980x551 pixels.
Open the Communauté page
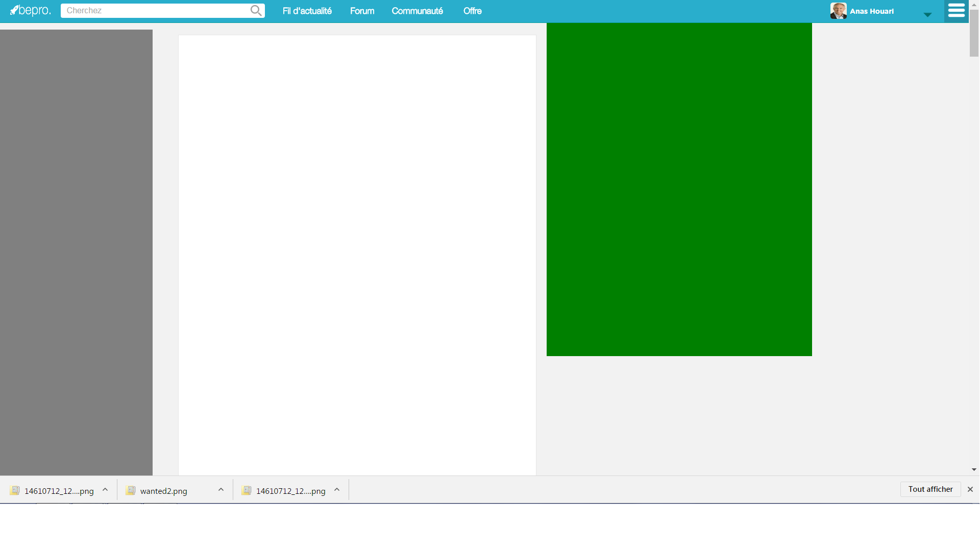[x=417, y=10]
